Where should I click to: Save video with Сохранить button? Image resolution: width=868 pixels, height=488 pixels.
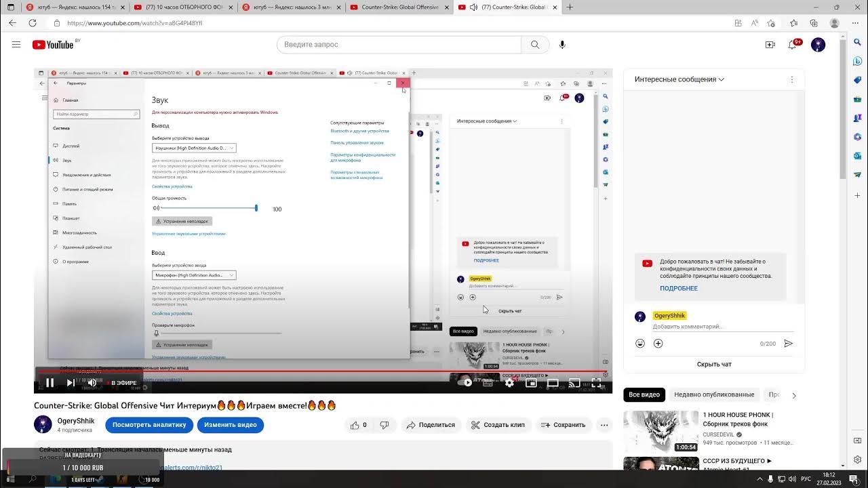[563, 425]
